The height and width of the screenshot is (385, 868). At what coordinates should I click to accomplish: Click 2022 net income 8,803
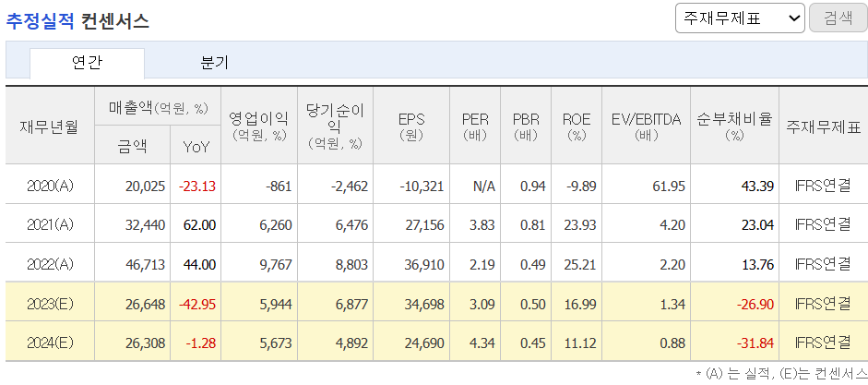tap(351, 265)
